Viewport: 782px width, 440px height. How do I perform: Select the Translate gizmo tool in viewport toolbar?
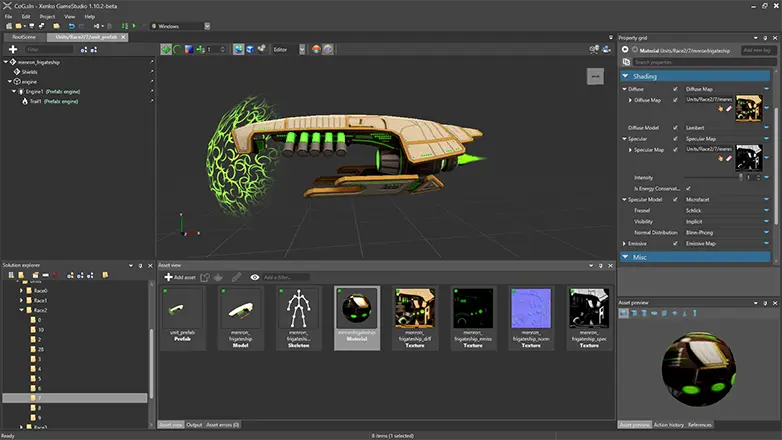(x=166, y=49)
